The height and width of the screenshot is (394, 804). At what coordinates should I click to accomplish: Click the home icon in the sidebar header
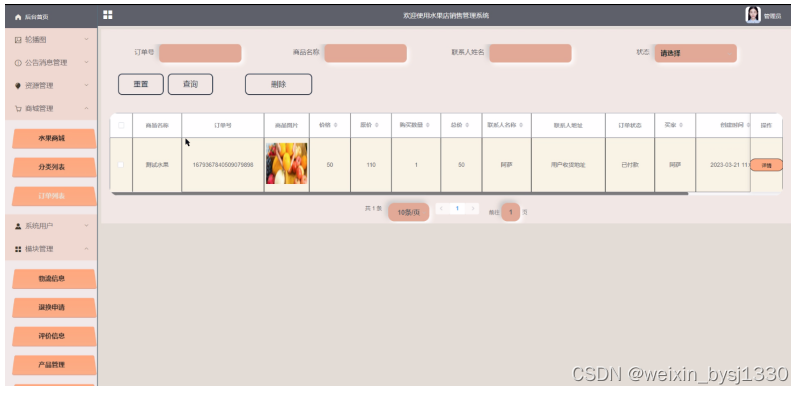18,17
